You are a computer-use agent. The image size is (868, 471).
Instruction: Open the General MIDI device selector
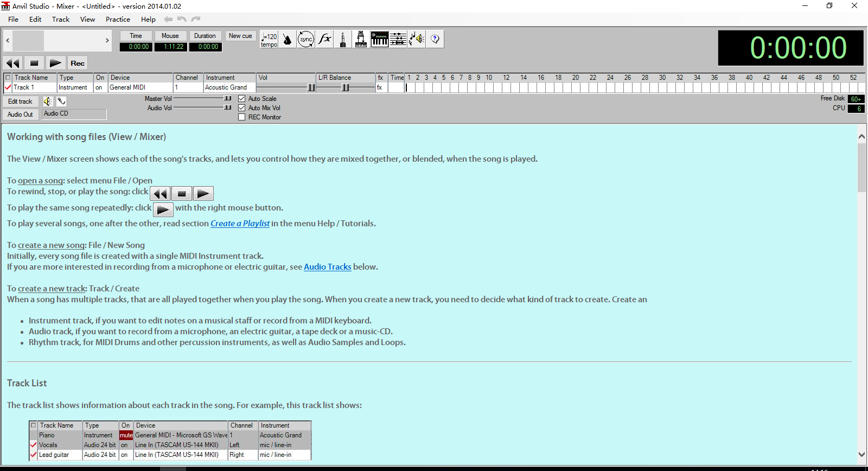point(140,87)
